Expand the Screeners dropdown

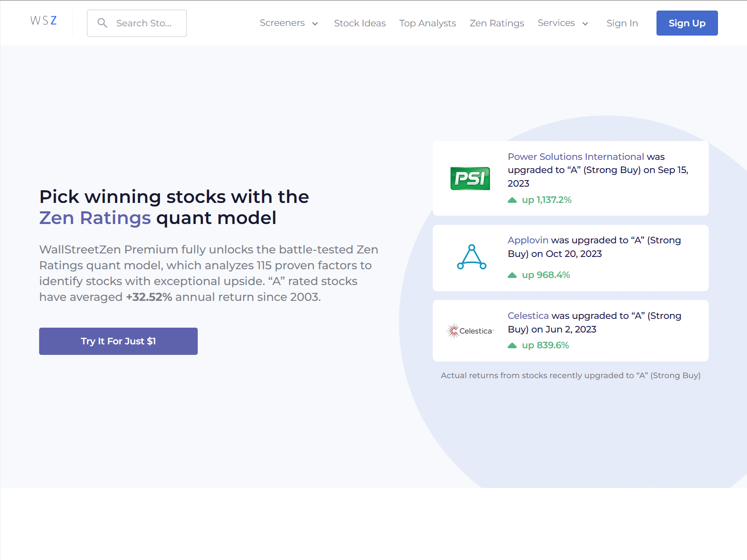pos(282,23)
